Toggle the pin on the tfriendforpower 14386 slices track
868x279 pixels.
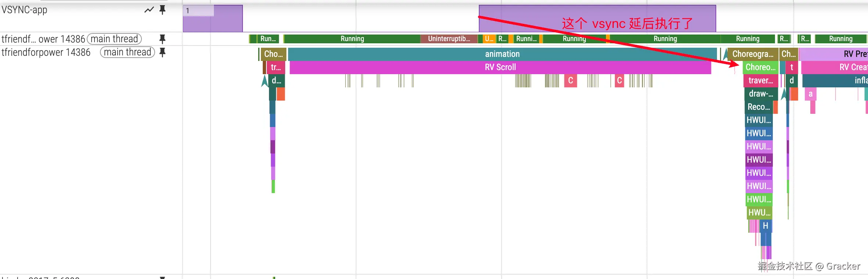(162, 52)
